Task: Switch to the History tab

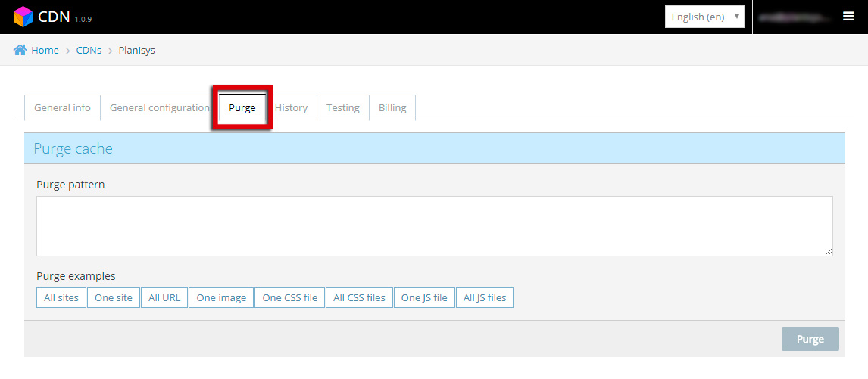Action: (x=291, y=108)
